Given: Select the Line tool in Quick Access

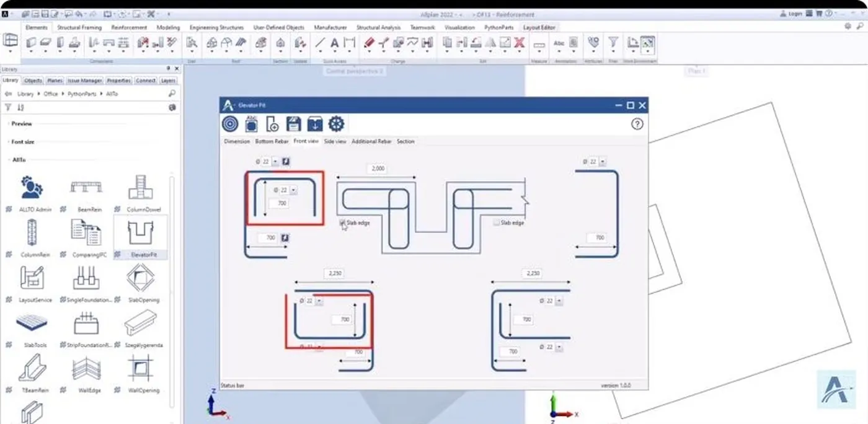Looking at the screenshot, I should [320, 43].
